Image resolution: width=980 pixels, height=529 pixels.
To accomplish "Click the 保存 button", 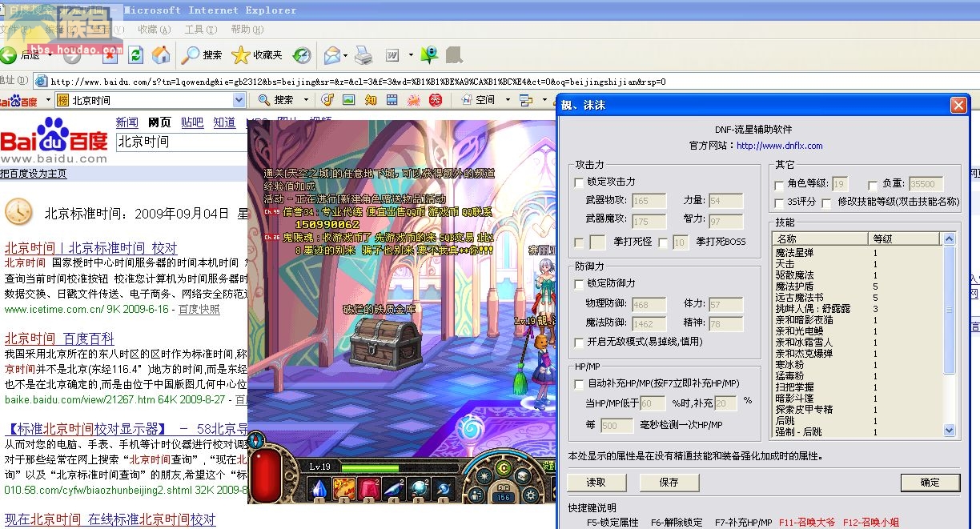I will click(x=669, y=482).
